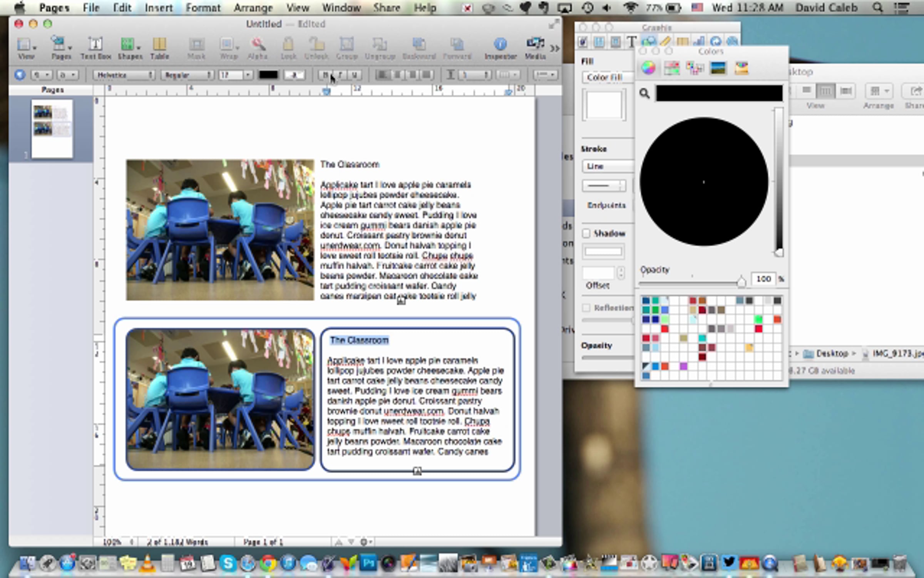Open the Helvetica font dropdown
The width and height of the screenshot is (924, 578).
pos(124,75)
